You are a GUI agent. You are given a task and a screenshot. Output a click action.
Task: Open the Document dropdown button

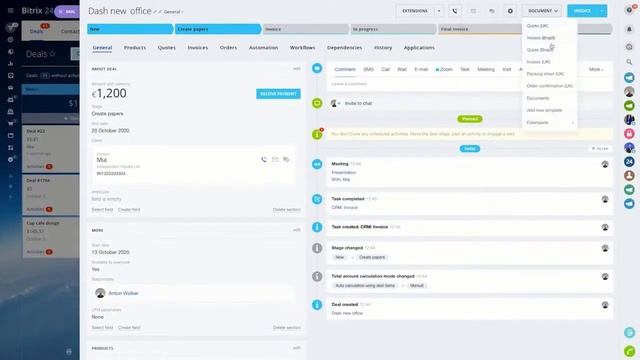coord(542,11)
